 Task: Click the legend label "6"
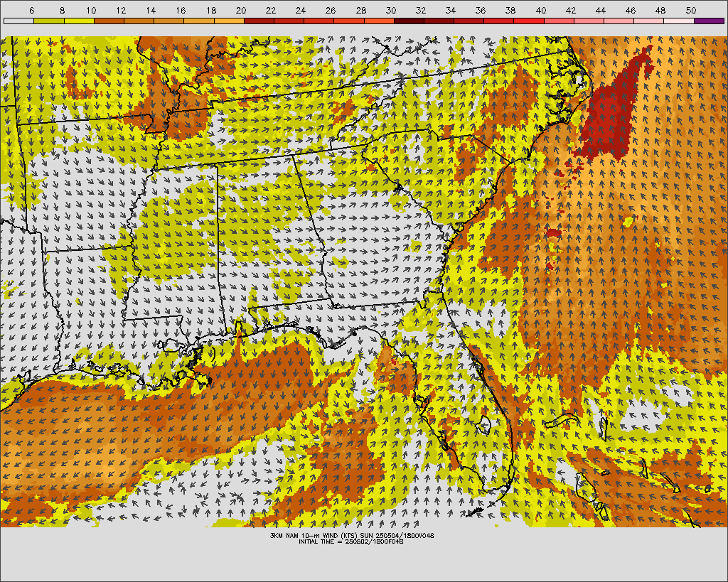(31, 10)
